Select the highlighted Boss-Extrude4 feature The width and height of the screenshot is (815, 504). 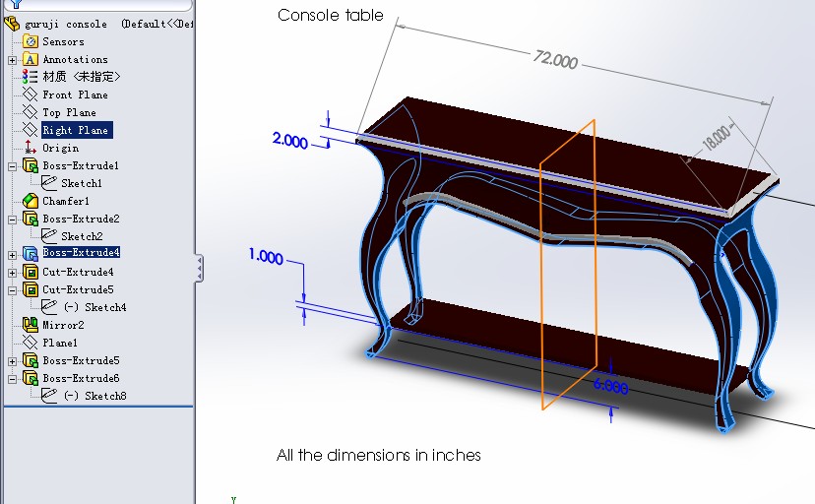pos(81,253)
